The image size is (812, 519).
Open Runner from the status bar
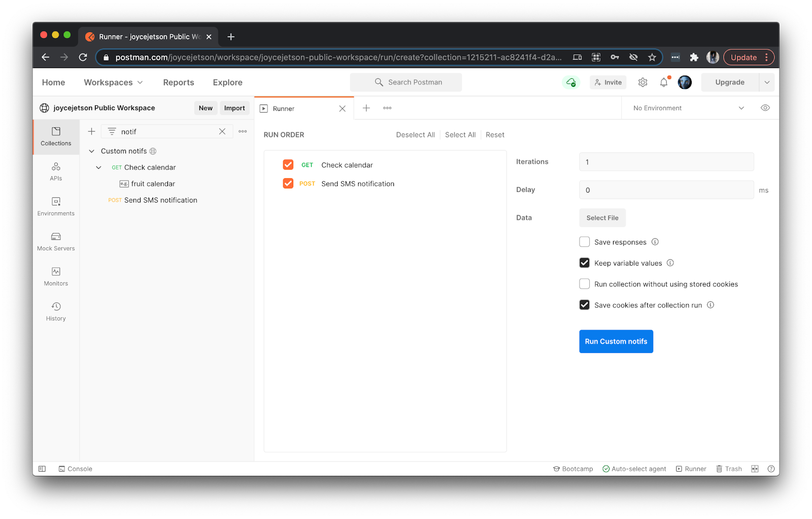click(x=691, y=469)
